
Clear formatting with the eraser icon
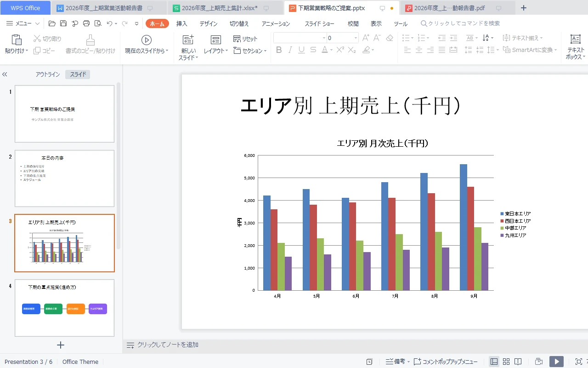390,38
